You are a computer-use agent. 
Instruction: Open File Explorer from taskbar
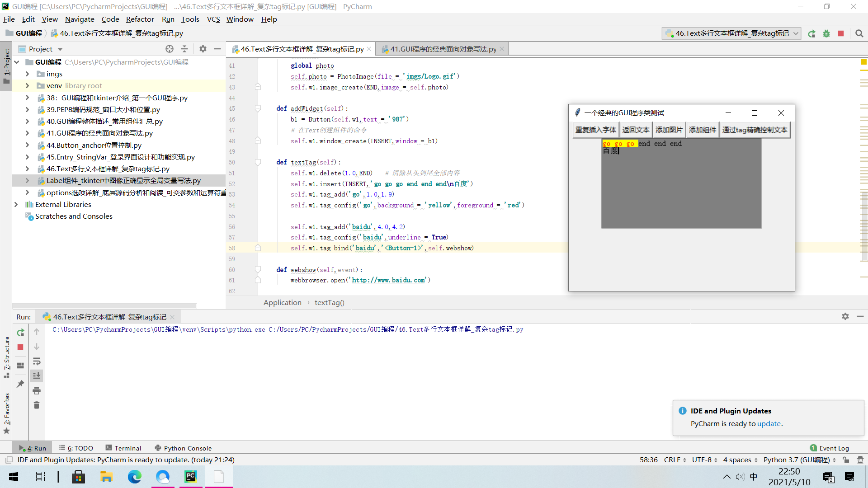pos(106,477)
